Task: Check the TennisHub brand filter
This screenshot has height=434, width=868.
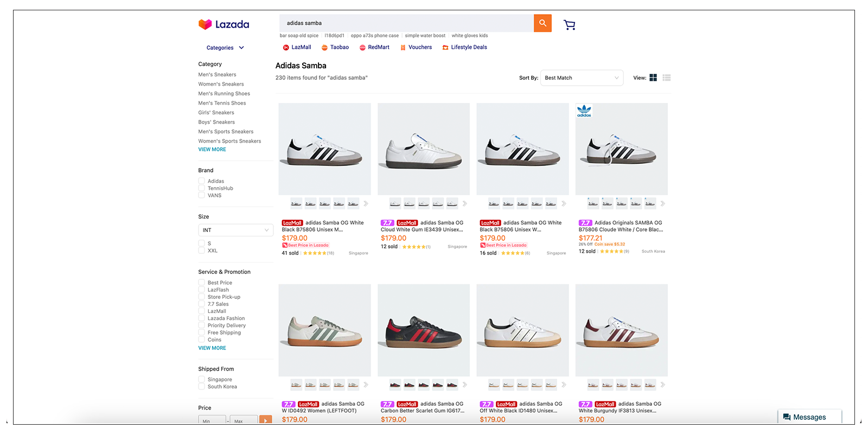Action: coord(201,188)
